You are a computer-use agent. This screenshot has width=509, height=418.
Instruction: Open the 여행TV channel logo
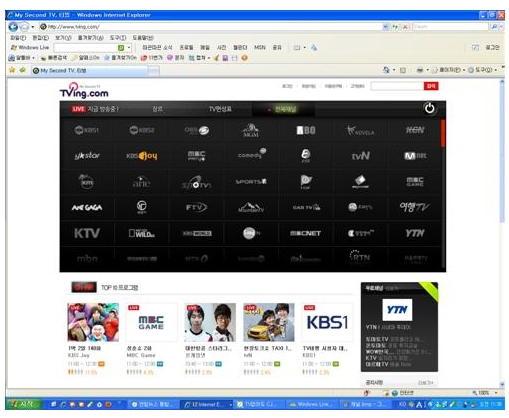[414, 207]
